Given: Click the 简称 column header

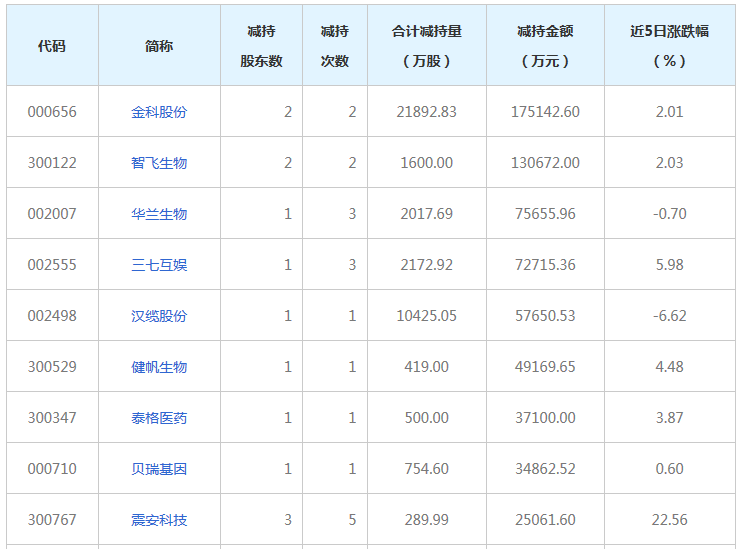Looking at the screenshot, I should click(x=159, y=46).
